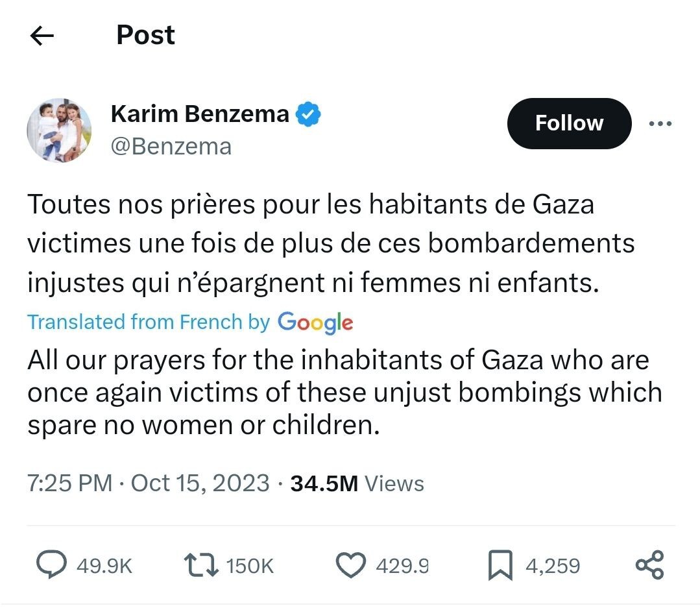
Task: Click the repost arrows icon
Action: [x=202, y=565]
